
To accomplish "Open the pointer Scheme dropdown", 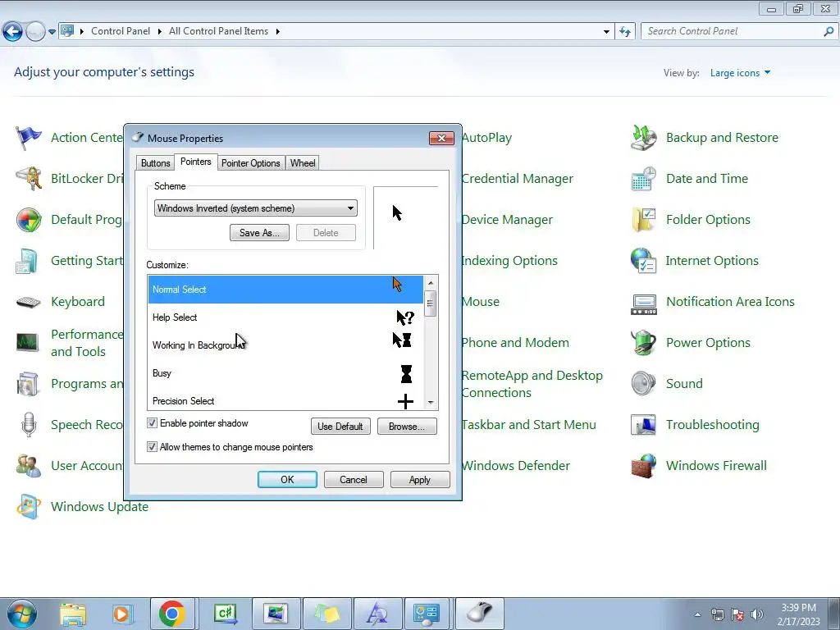I will (256, 208).
